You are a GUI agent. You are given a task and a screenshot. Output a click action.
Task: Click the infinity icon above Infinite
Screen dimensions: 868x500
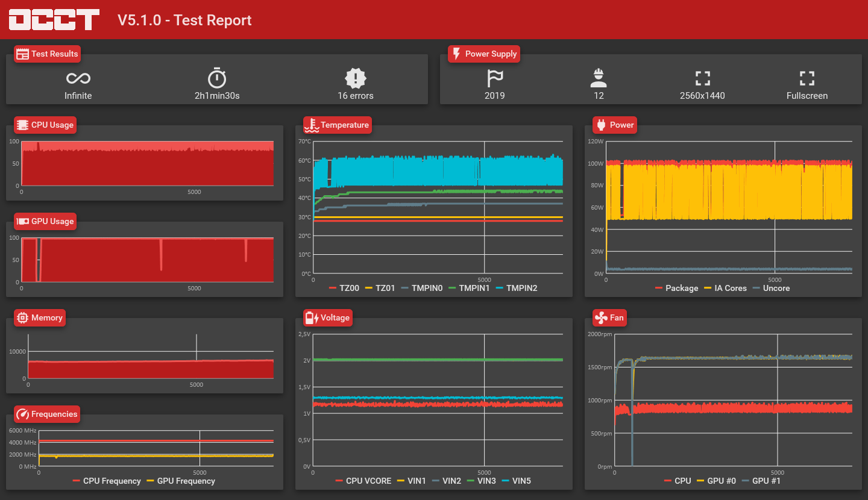(x=78, y=78)
